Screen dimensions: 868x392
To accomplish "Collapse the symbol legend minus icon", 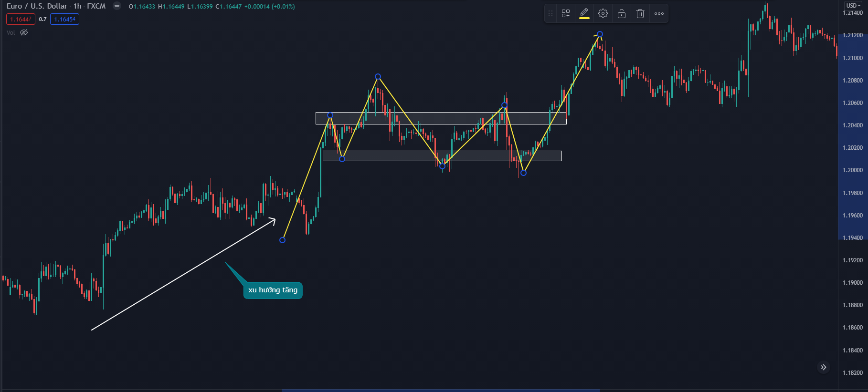I will pos(117,6).
